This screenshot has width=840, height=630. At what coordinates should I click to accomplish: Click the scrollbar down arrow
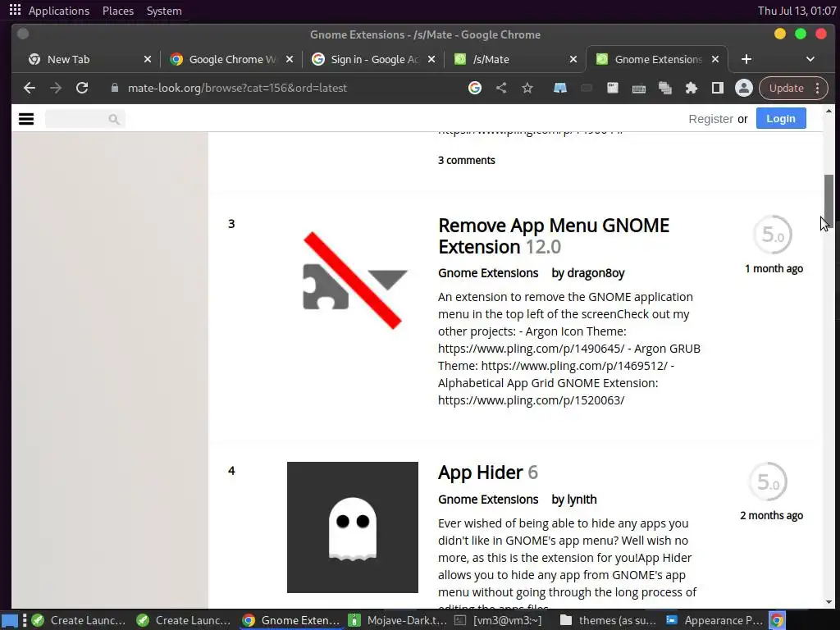[x=829, y=603]
